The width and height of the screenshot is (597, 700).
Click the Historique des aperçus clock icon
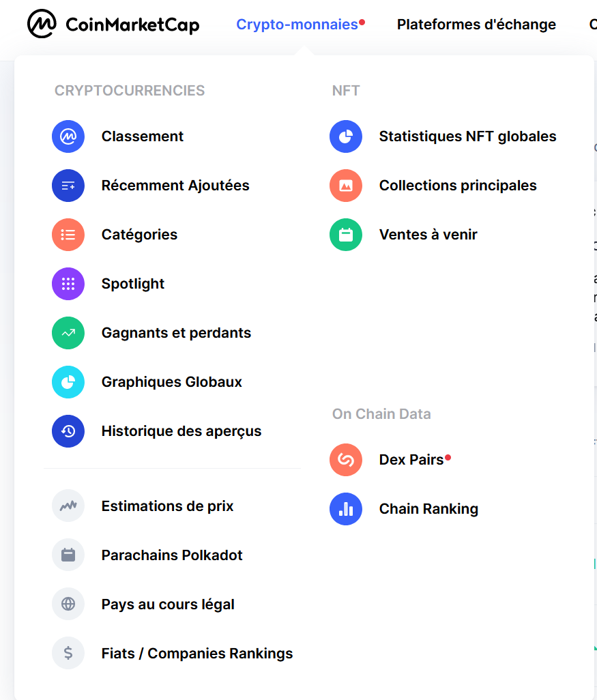click(68, 431)
